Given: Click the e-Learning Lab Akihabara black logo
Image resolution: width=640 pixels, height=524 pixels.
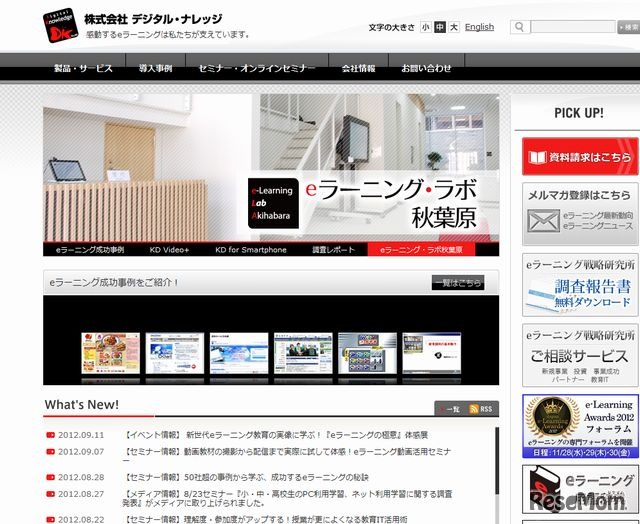Looking at the screenshot, I should click(x=273, y=203).
